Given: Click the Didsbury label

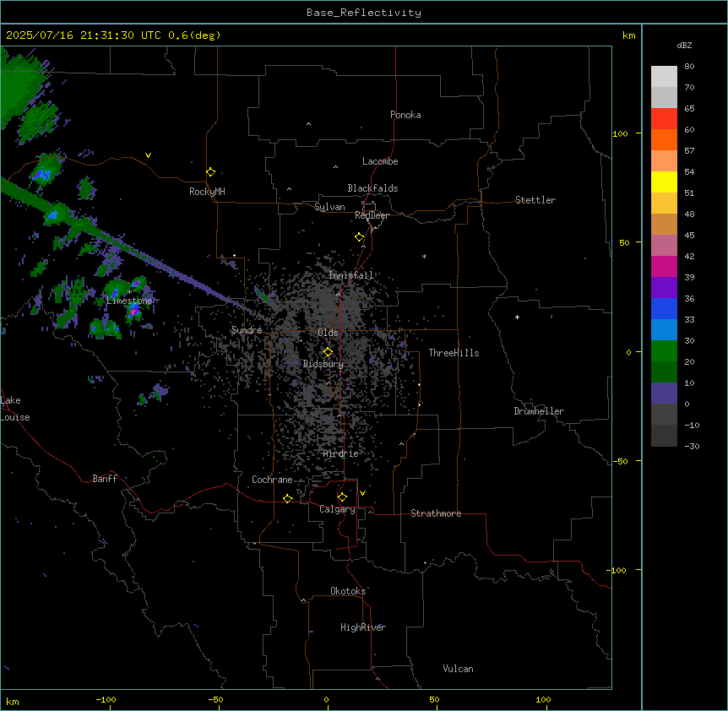Looking at the screenshot, I should point(323,364).
